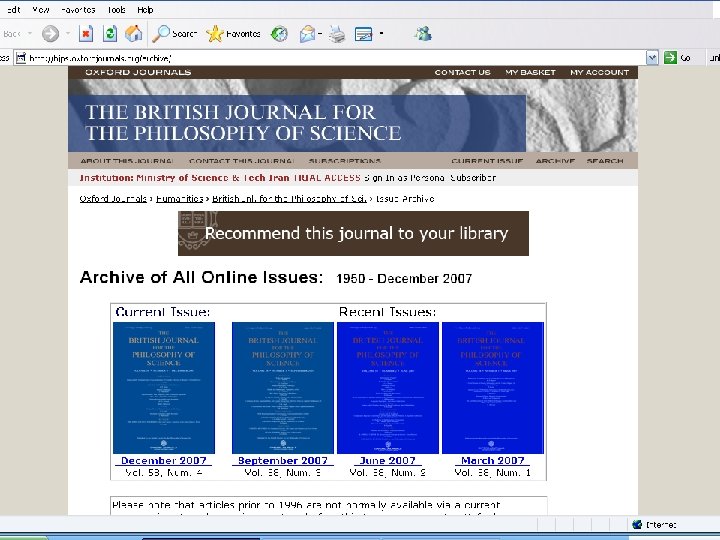This screenshot has width=720, height=540.
Task: Click the Forward arrow toolbar button
Action: (51, 34)
